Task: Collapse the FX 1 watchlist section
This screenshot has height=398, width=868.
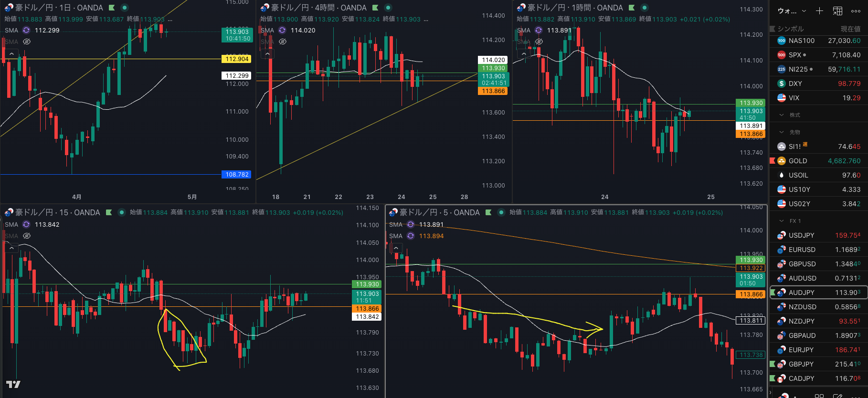Action: (782, 221)
